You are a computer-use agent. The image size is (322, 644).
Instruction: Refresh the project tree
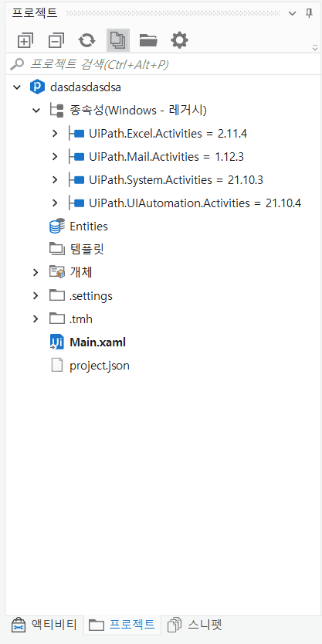pos(87,40)
